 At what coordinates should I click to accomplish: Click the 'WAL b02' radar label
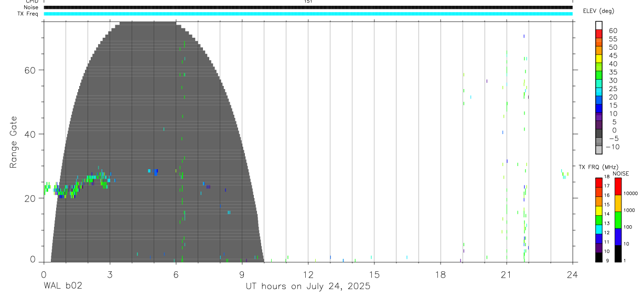(x=62, y=287)
